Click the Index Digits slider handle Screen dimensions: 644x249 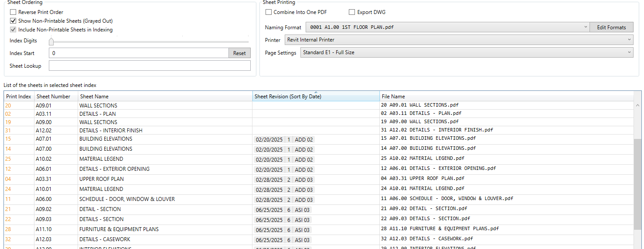(51, 41)
